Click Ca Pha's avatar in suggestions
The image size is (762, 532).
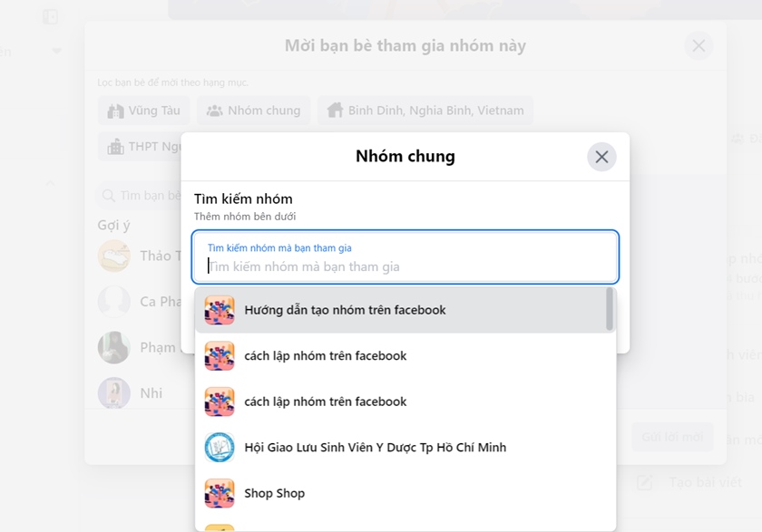pos(113,302)
